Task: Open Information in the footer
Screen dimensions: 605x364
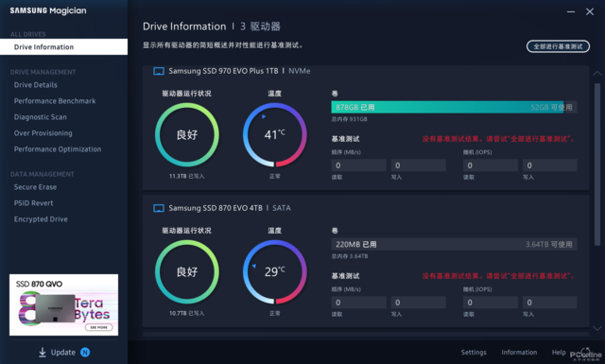Action: [x=519, y=353]
